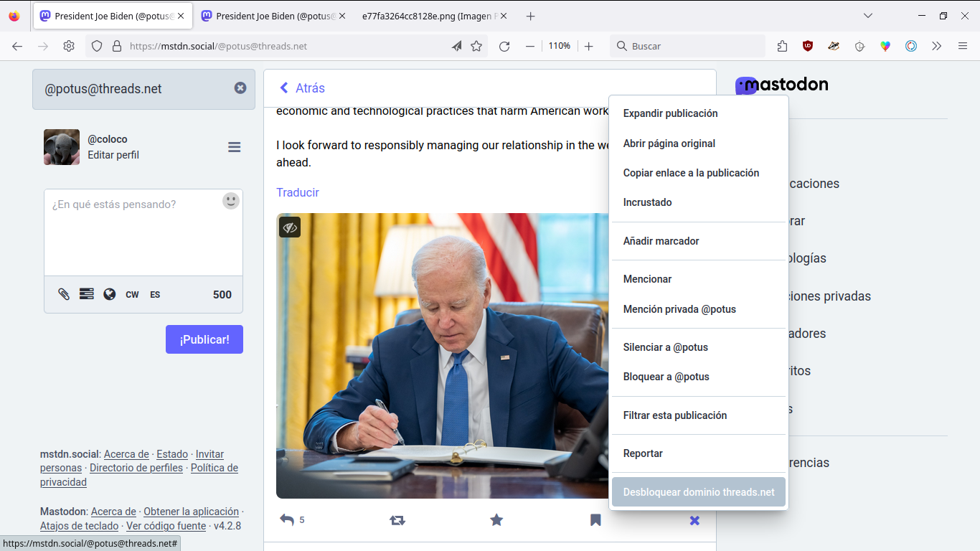Clear the search field with the X icon
980x551 pixels.
click(x=240, y=88)
